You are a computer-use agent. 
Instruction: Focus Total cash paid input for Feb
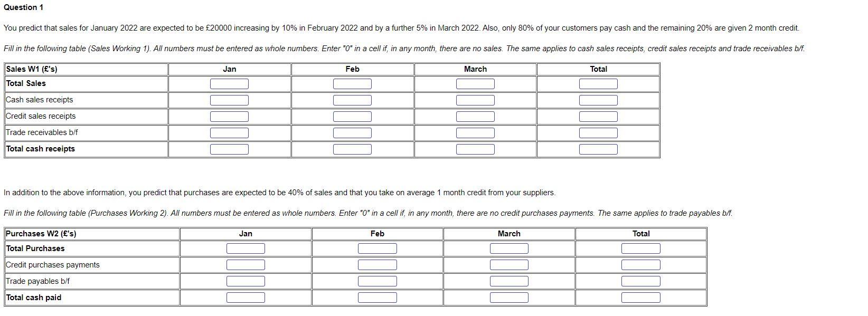[377, 298]
